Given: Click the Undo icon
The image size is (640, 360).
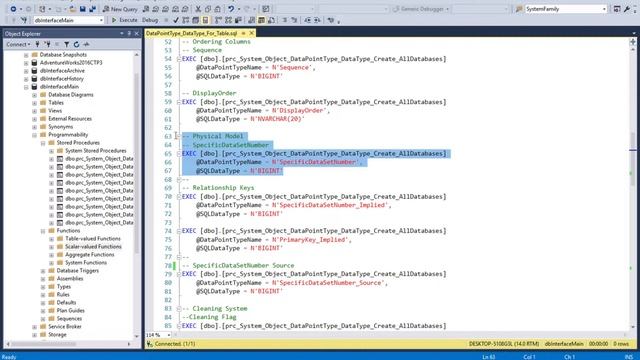Looking at the screenshot, I should 231,9.
